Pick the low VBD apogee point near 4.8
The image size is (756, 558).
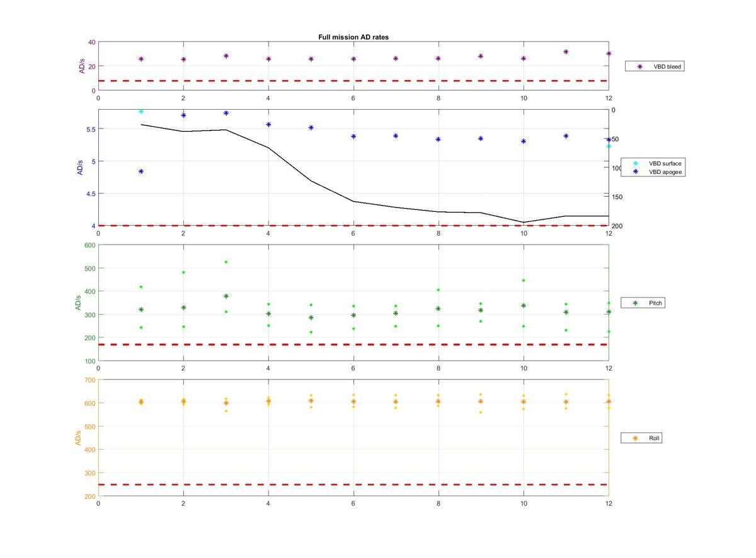pos(141,171)
